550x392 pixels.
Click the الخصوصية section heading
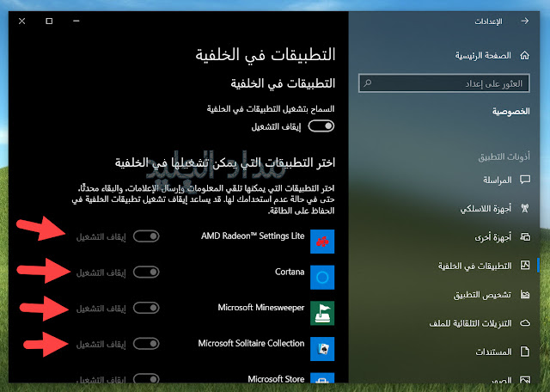(x=510, y=112)
